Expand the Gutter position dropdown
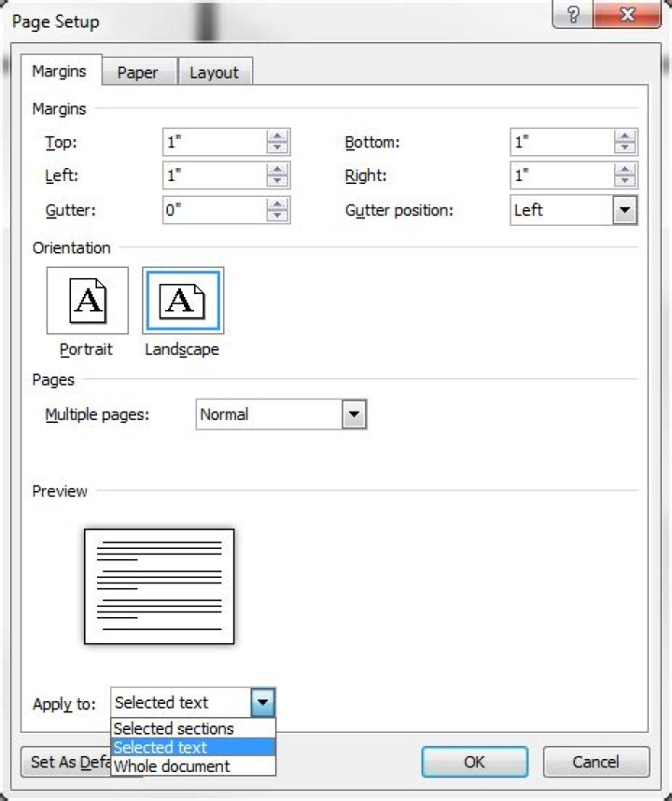Screen dimensions: 672x801 click(624, 210)
